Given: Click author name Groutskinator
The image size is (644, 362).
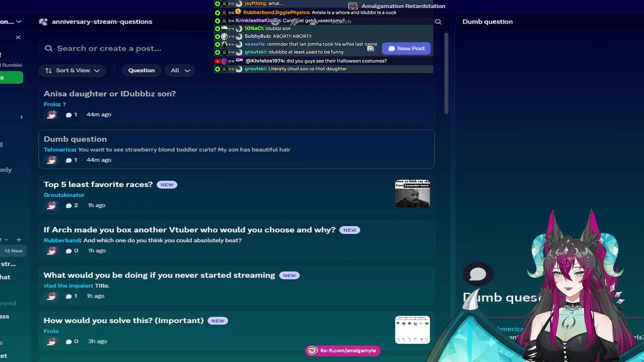Looking at the screenshot, I should [64, 195].
